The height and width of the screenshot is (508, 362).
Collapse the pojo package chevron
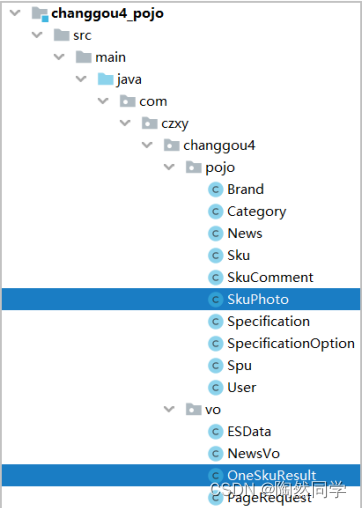coord(169,167)
